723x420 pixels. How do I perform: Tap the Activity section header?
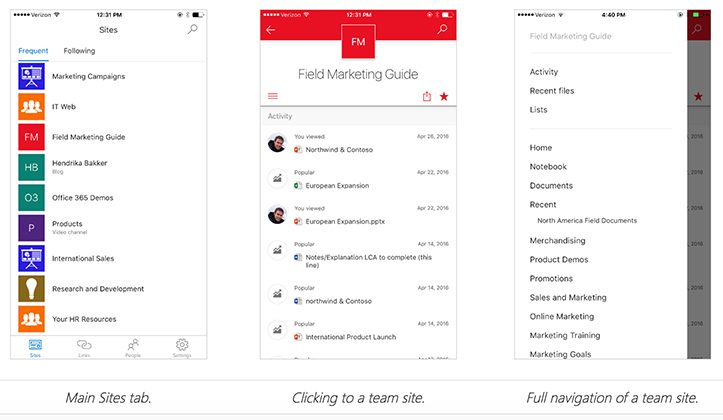pos(358,116)
